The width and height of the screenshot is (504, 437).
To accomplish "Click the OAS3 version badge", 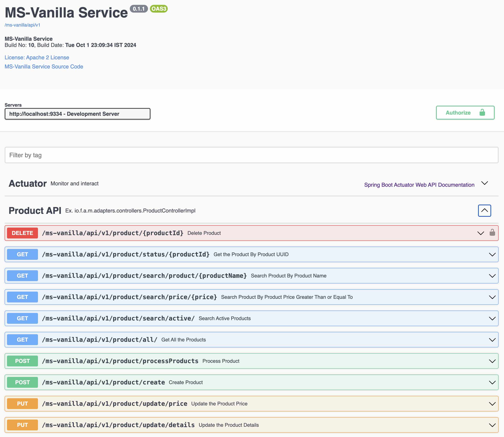I will click(159, 9).
